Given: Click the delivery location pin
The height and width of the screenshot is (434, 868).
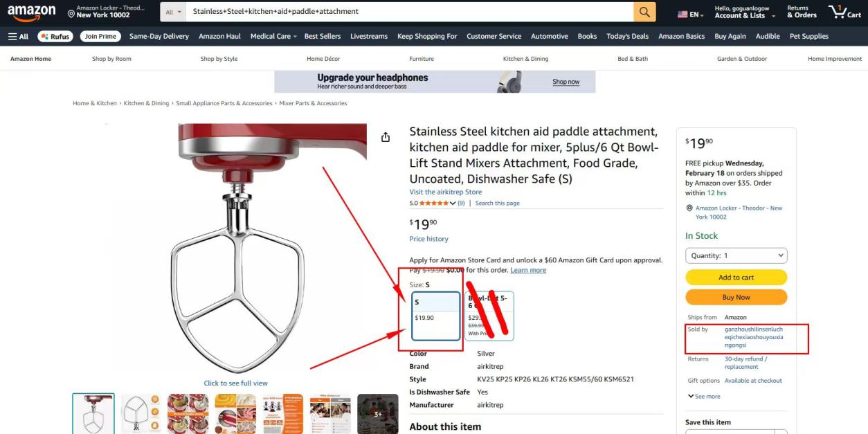Looking at the screenshot, I should click(x=71, y=13).
